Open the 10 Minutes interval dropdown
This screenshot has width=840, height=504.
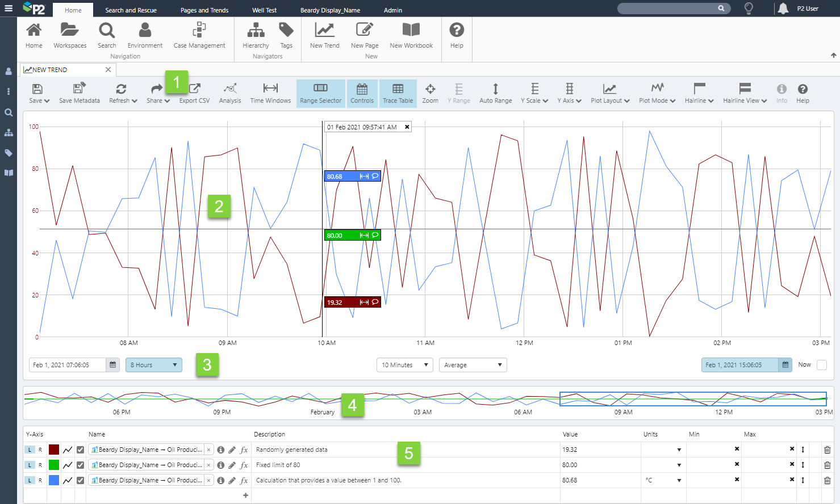click(404, 365)
